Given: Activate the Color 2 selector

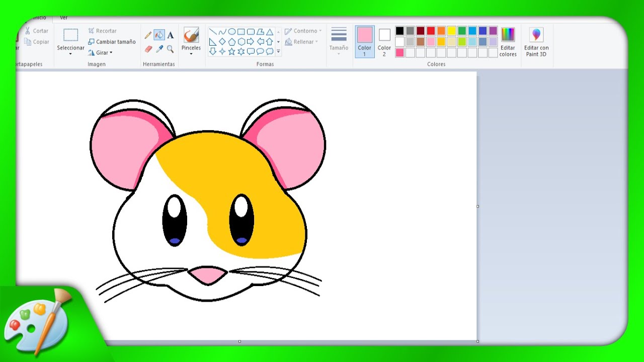Looking at the screenshot, I should pyautogui.click(x=384, y=42).
